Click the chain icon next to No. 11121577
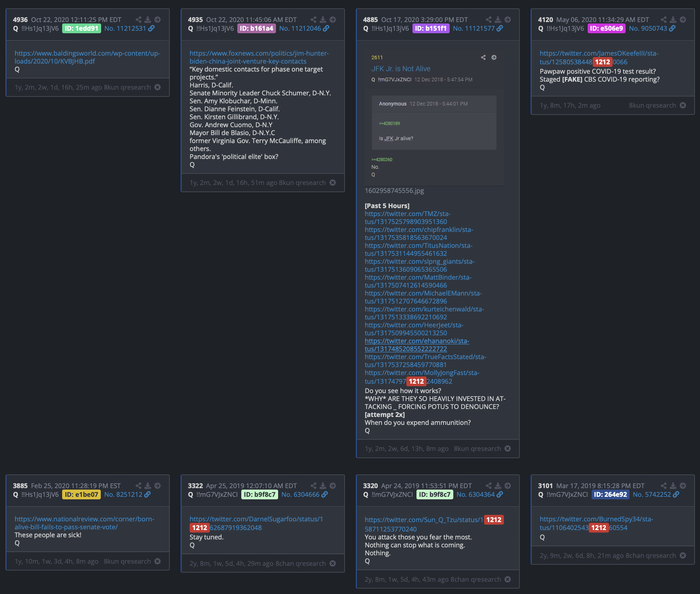The width and height of the screenshot is (700, 594). point(500,28)
